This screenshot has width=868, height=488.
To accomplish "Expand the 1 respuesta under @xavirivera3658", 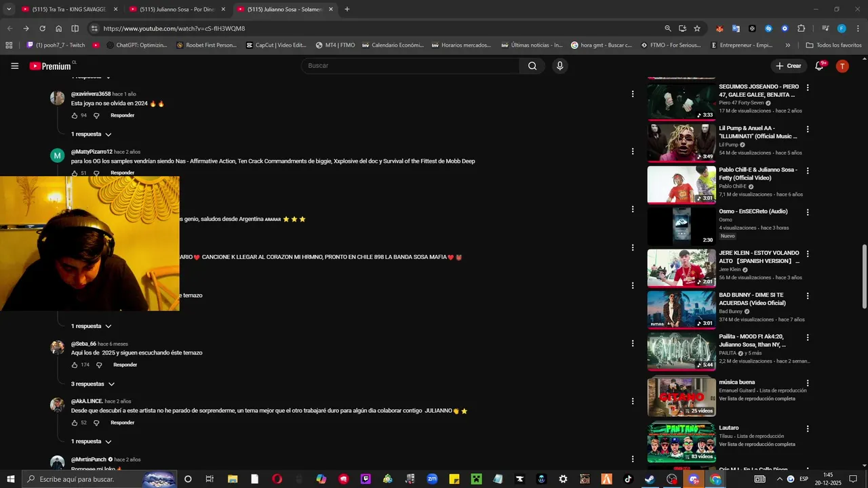I will [91, 134].
